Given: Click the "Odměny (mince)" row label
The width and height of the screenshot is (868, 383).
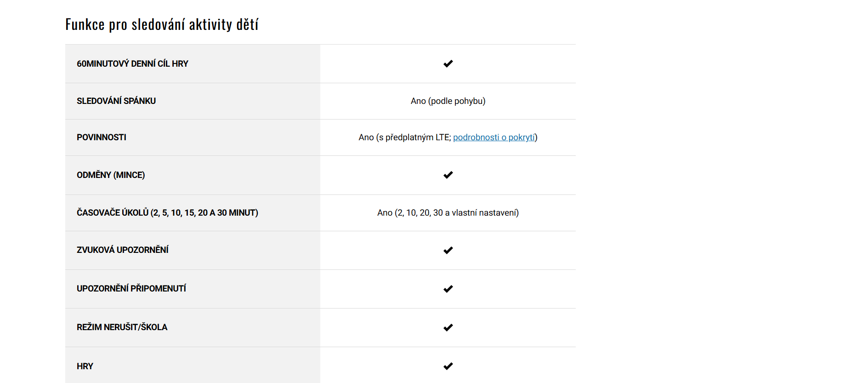Looking at the screenshot, I should (x=111, y=175).
